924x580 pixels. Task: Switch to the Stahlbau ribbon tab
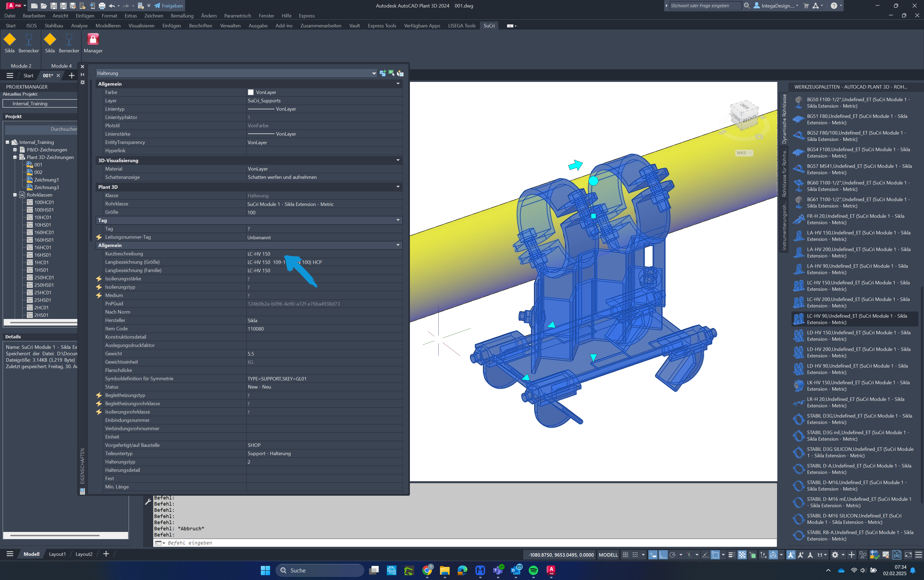(54, 26)
